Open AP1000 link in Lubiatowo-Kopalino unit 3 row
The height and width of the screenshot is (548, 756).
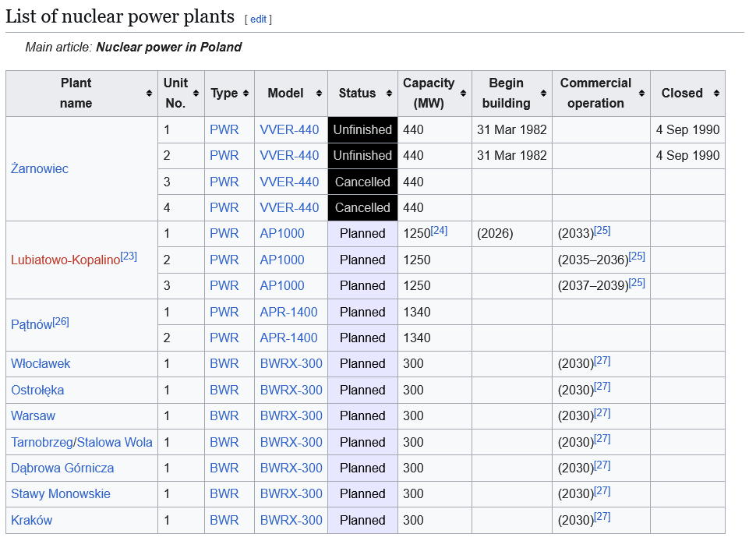(x=282, y=285)
